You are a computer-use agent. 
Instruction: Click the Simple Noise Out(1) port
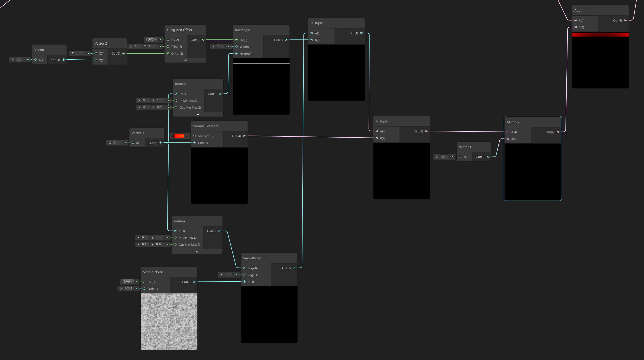coord(194,282)
